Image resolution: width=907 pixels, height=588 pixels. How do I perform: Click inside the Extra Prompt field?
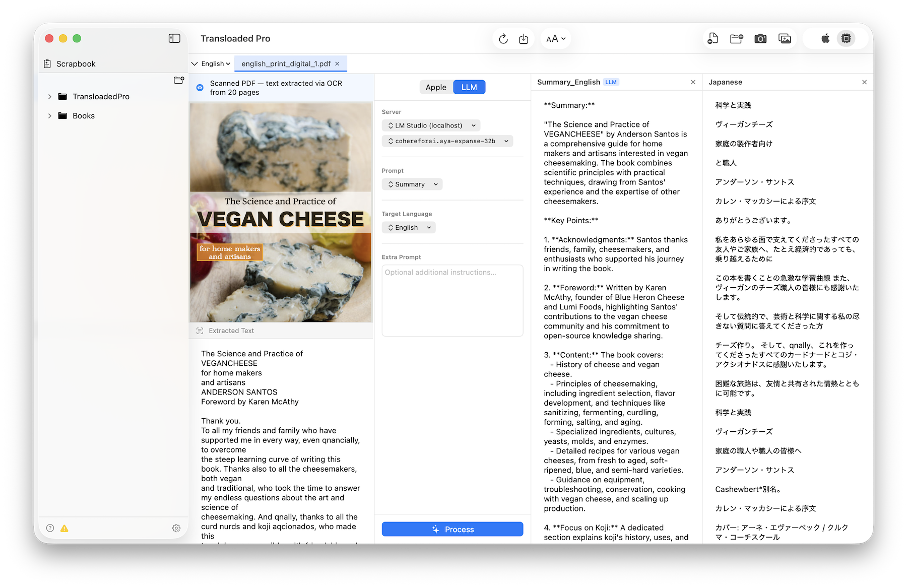[452, 301]
